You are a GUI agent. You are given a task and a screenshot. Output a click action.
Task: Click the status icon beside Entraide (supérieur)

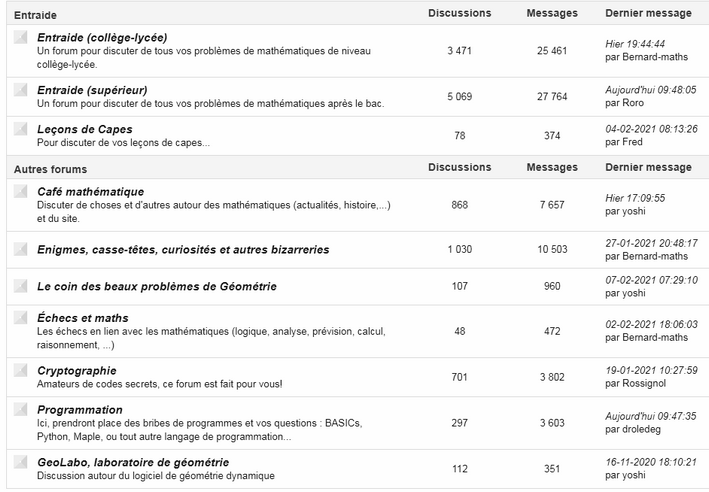21,90
